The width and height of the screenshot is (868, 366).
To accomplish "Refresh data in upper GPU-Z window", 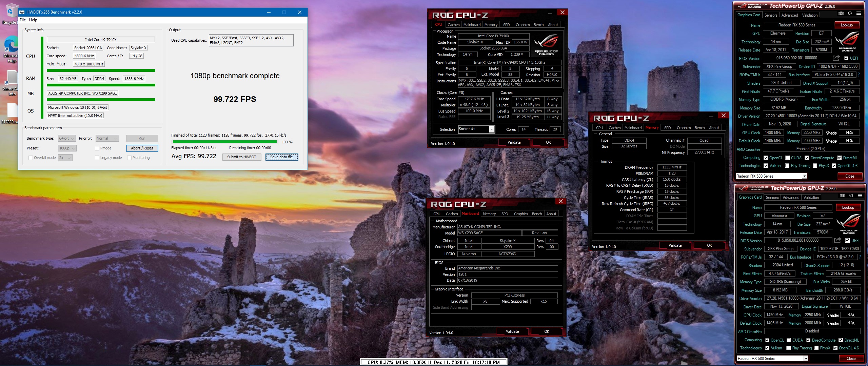I will coord(850,14).
